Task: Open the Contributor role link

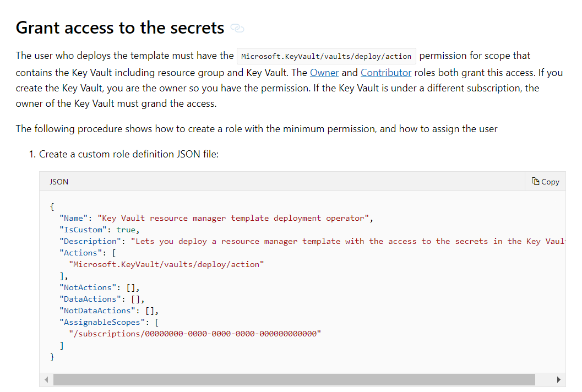Action: pos(385,73)
